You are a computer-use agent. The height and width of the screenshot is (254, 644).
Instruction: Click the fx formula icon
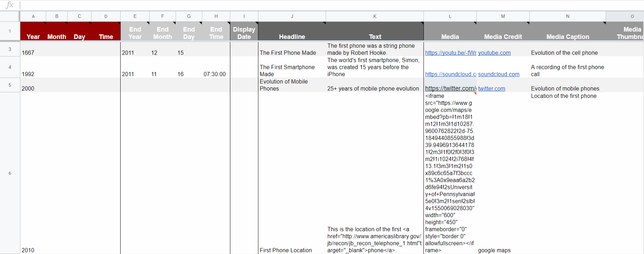coord(10,5)
